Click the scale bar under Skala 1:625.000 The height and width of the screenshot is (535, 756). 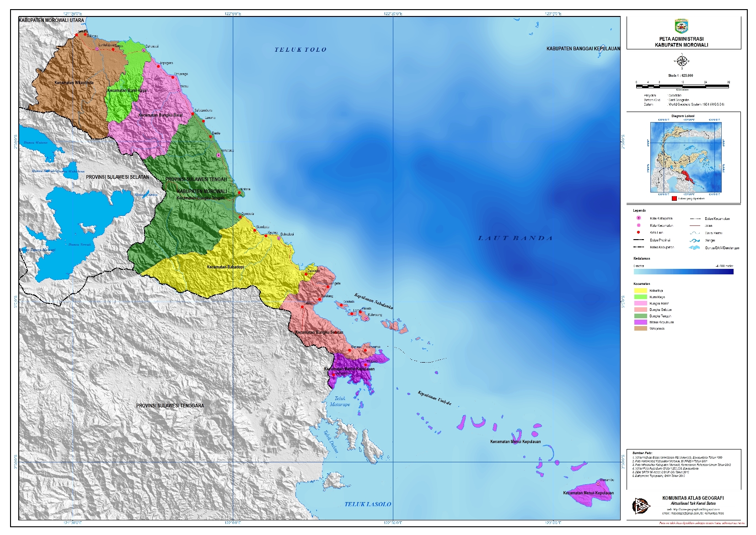click(682, 86)
